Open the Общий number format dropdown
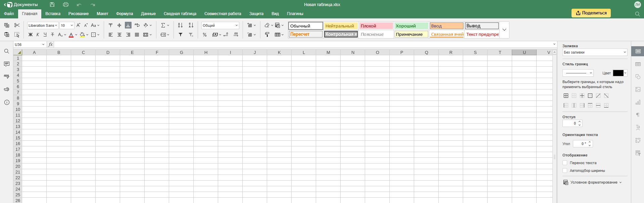Viewport: 644px width, 203px height. click(220, 25)
